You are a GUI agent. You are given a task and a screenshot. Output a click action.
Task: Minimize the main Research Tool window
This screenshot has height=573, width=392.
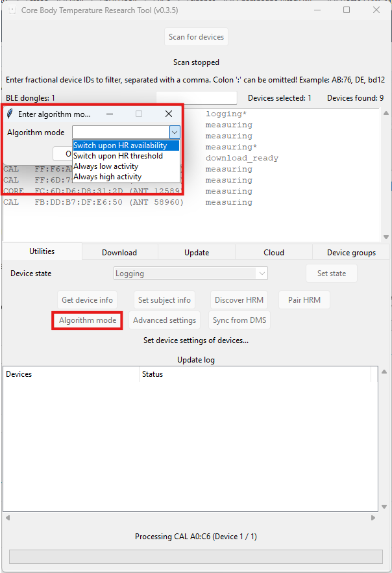(x=317, y=10)
